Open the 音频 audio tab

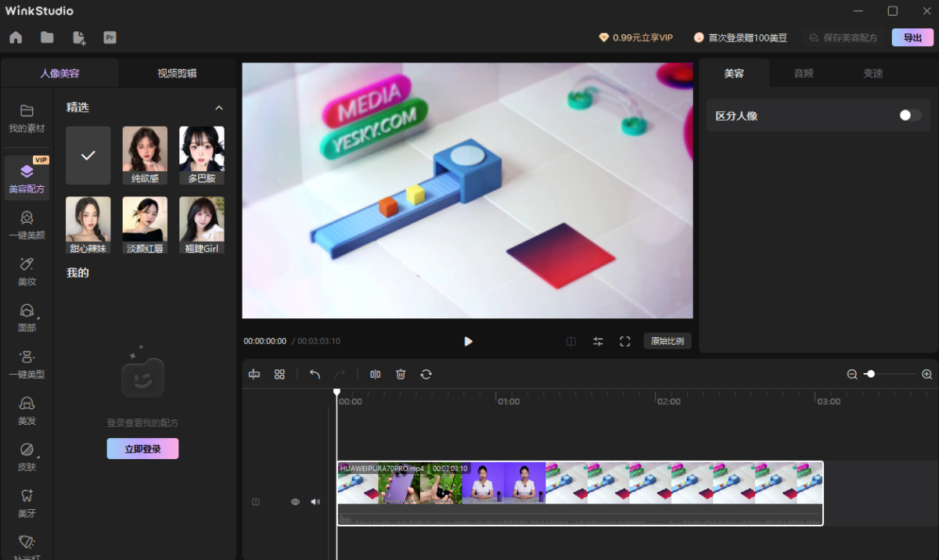(x=804, y=74)
